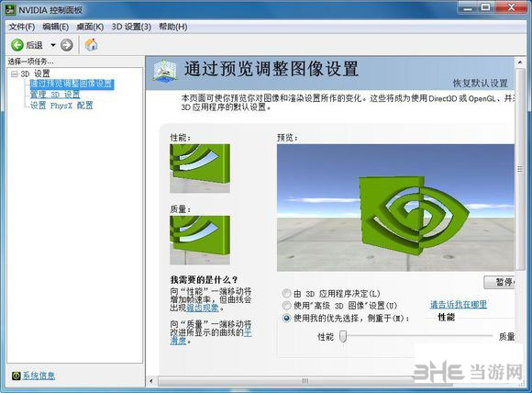Click the 后退 label beside the Back arrow

tap(34, 45)
